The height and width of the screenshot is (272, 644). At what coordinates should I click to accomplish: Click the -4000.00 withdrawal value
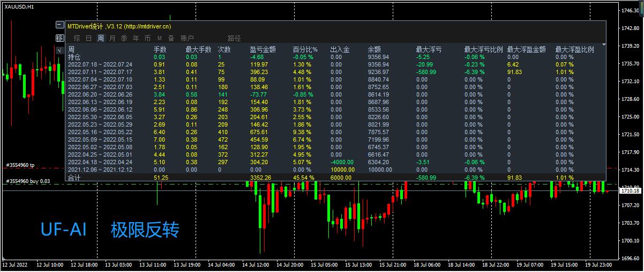342,161
